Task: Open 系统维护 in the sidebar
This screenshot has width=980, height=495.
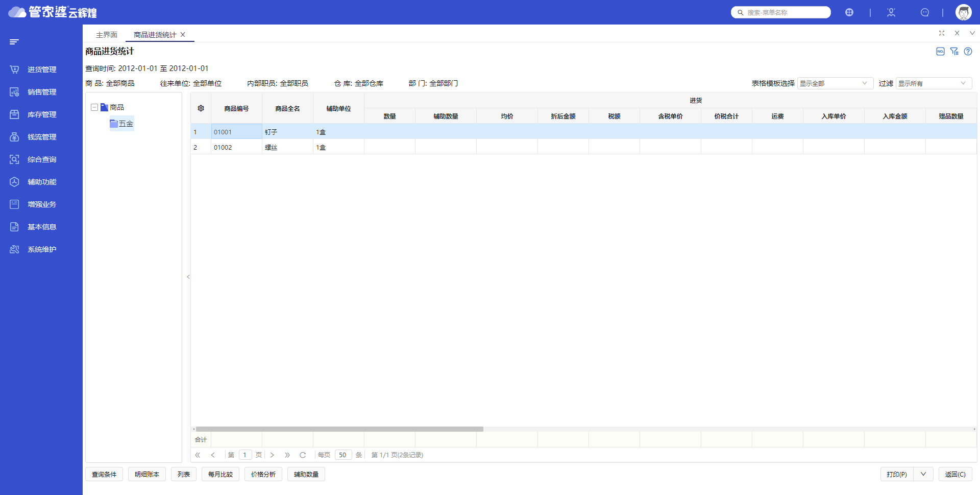Action: click(x=41, y=249)
